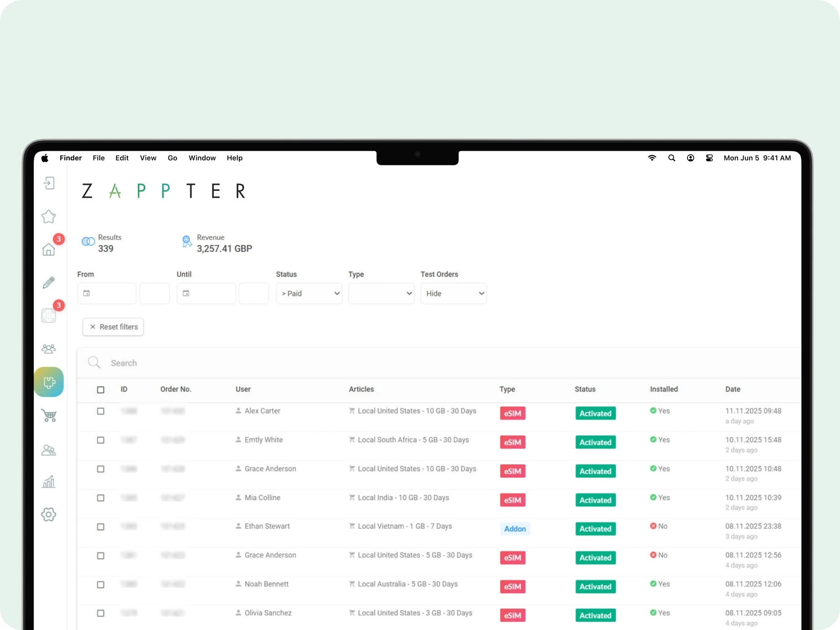Click the Date column header
This screenshot has height=630, width=840.
pyautogui.click(x=733, y=389)
